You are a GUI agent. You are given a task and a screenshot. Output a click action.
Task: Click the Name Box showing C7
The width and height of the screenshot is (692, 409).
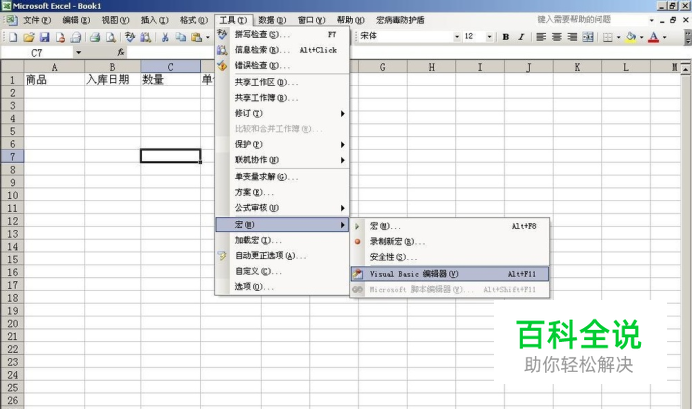click(x=37, y=53)
